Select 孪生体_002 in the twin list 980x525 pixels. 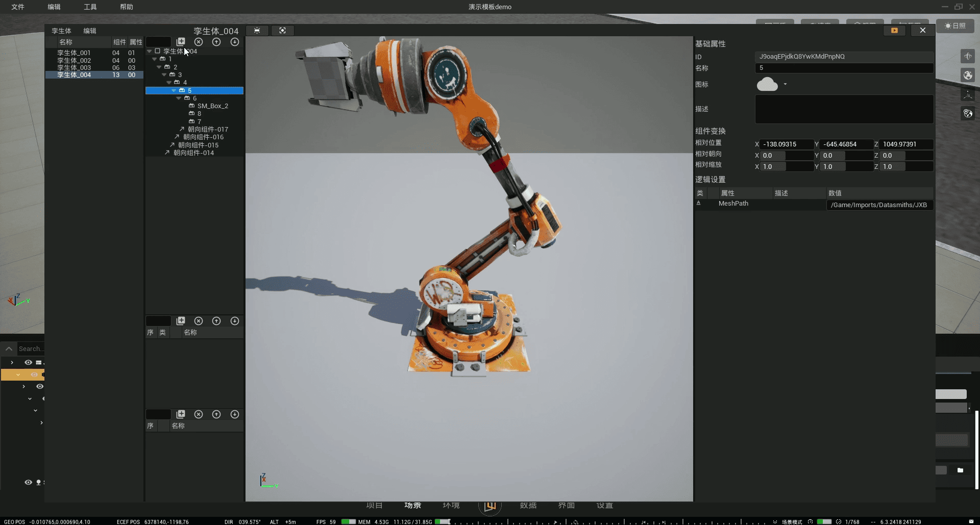coord(74,60)
